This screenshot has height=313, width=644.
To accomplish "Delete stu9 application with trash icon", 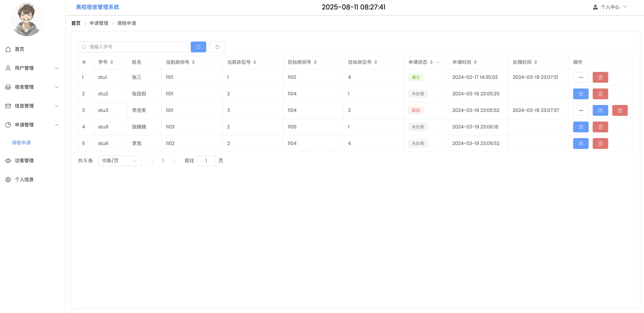I will (600, 127).
